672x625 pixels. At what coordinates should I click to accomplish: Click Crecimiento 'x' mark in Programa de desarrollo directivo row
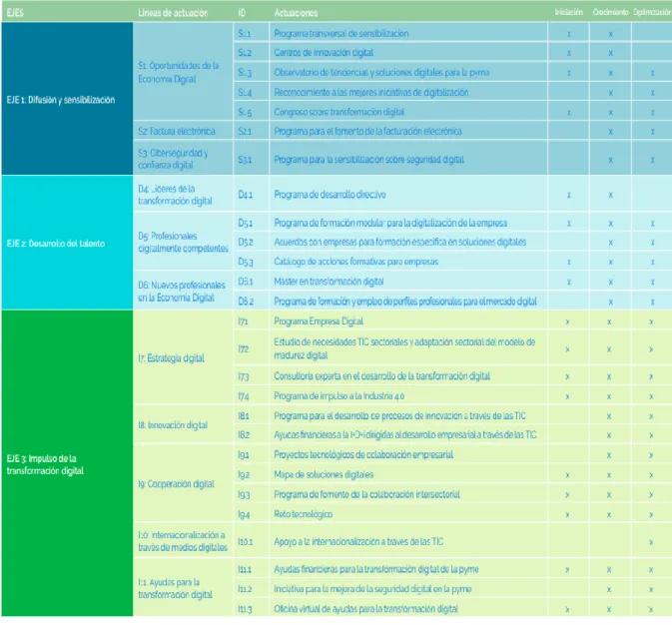pos(610,195)
